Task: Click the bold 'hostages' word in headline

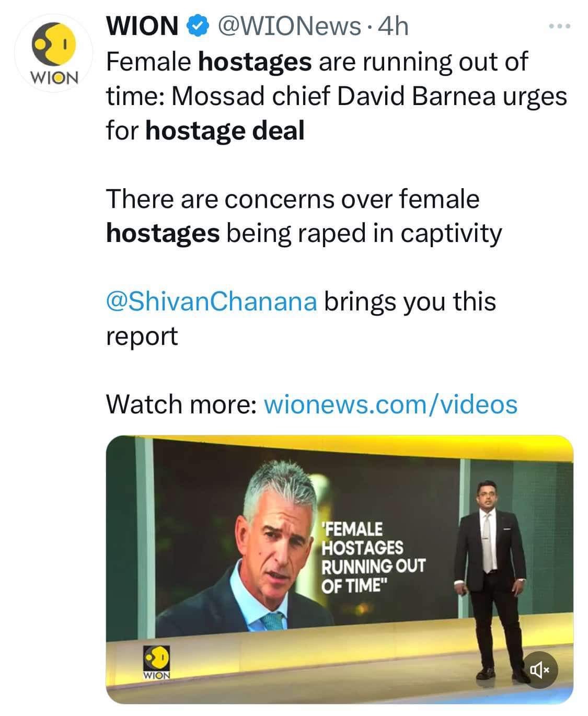Action: coord(256,62)
